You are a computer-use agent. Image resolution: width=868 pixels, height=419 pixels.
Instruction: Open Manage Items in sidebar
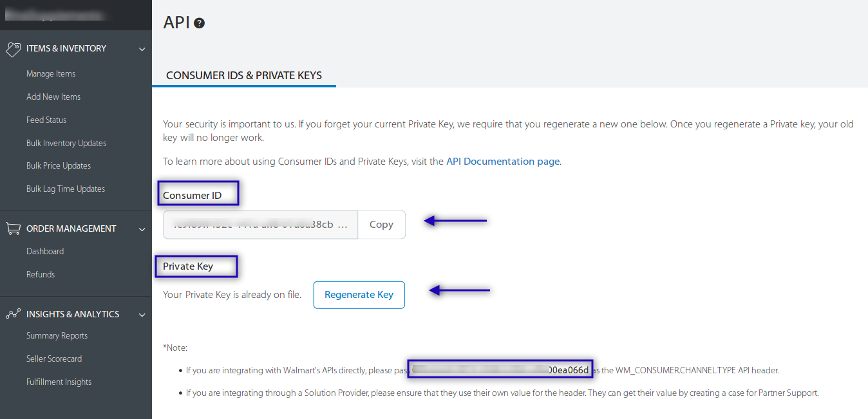coord(51,74)
